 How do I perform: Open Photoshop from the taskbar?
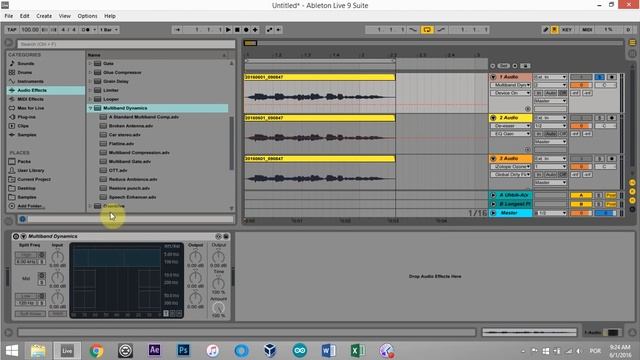click(x=184, y=350)
